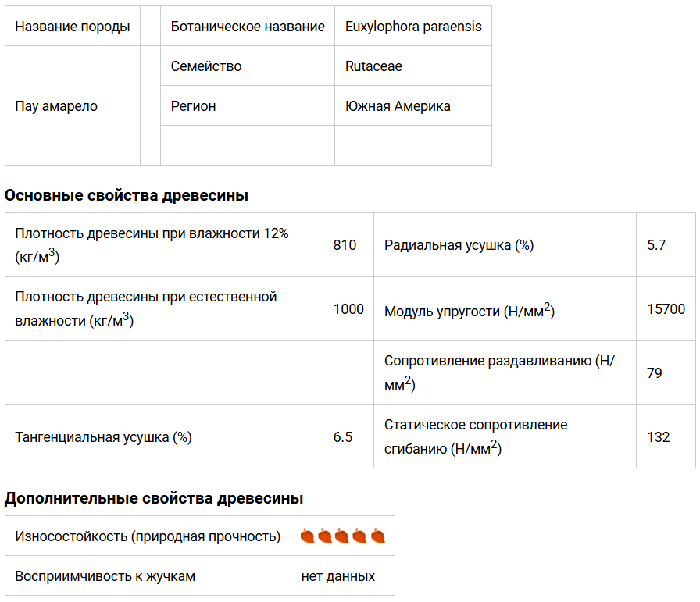The height and width of the screenshot is (602, 700).
Task: Click the 'нет данных' beetle susceptibility cell
Action: [x=338, y=576]
